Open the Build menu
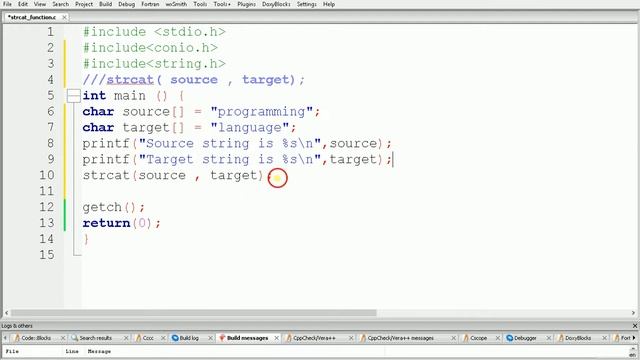The height and width of the screenshot is (360, 640). tap(105, 4)
